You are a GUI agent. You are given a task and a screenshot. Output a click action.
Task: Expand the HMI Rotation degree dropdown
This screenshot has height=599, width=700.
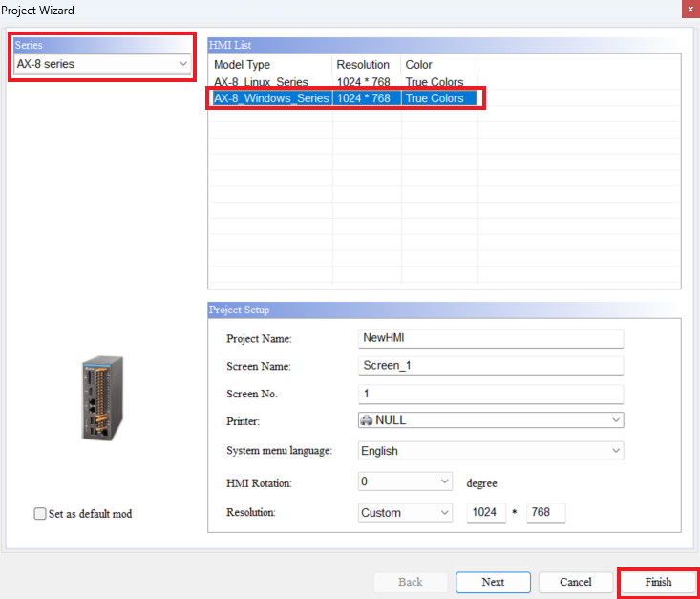[445, 482]
